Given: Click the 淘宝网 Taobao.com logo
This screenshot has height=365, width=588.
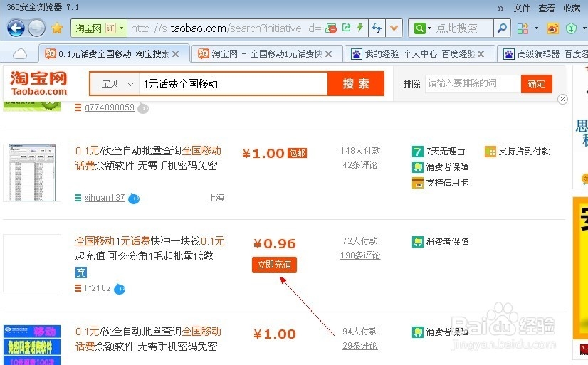Looking at the screenshot, I should (x=38, y=83).
